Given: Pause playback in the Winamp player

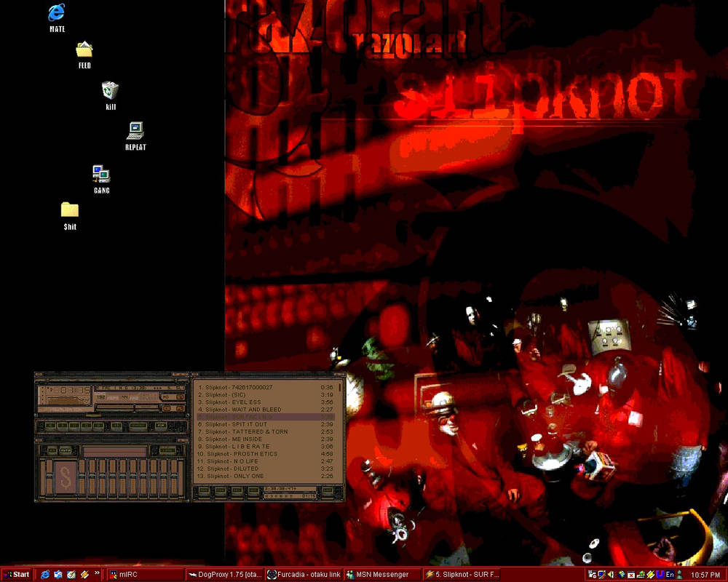Looking at the screenshot, I should (x=74, y=426).
